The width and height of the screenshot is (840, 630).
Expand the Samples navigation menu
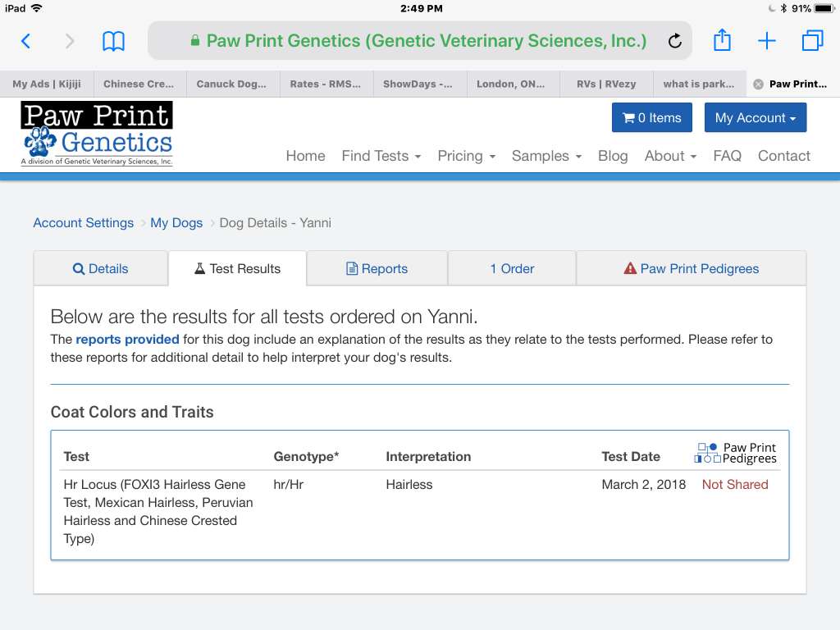tap(546, 156)
